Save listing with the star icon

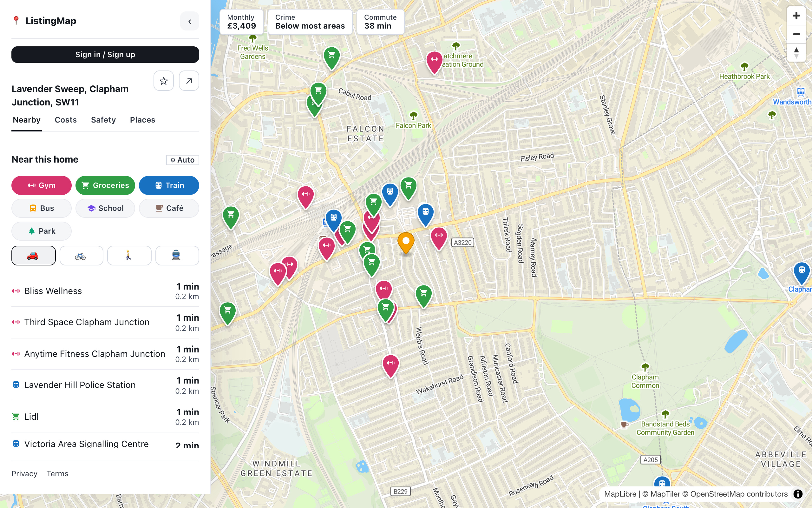click(164, 81)
